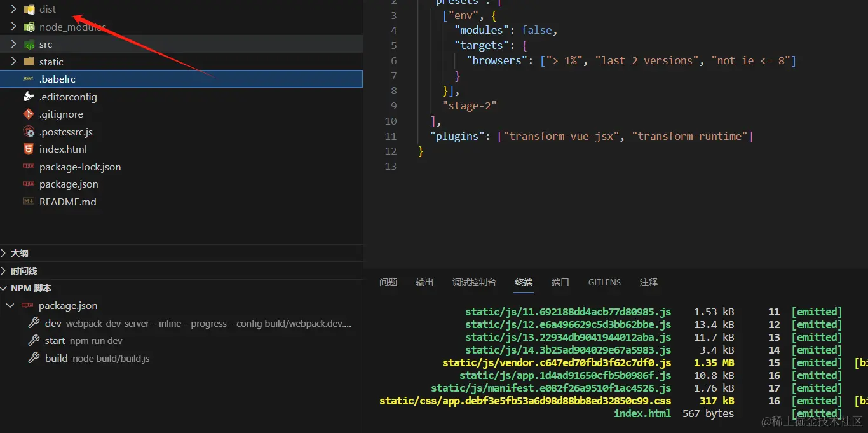Screen dimensions: 868x433
Task: Open the dist folder
Action: coord(181,10)
